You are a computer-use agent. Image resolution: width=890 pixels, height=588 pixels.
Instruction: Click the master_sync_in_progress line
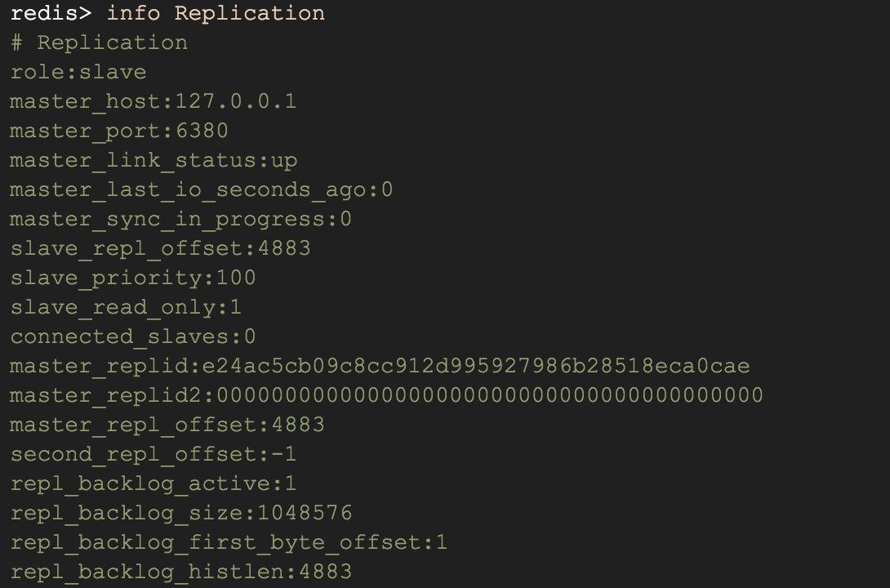point(181,219)
